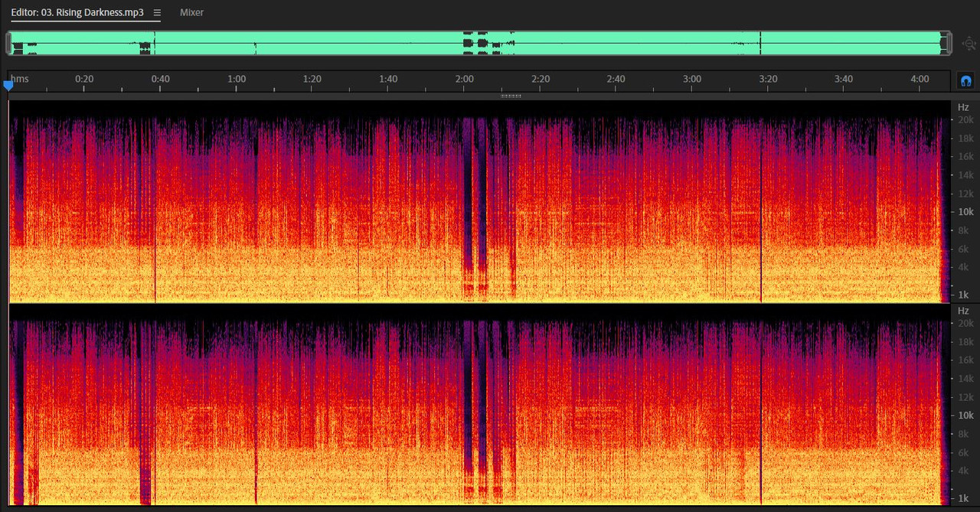The height and width of the screenshot is (512, 980).
Task: Click the 1:20 mark on time ruler
Action: pos(312,79)
